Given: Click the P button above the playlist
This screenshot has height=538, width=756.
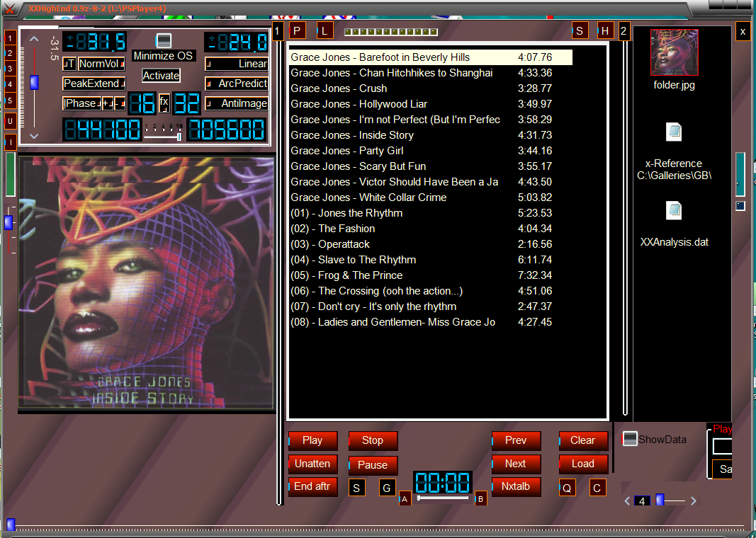Looking at the screenshot, I should (x=297, y=31).
